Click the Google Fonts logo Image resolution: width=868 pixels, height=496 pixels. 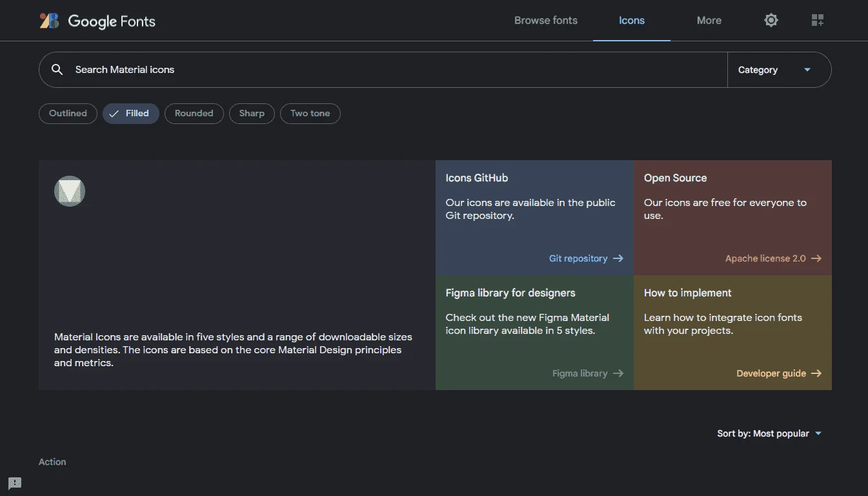(97, 21)
